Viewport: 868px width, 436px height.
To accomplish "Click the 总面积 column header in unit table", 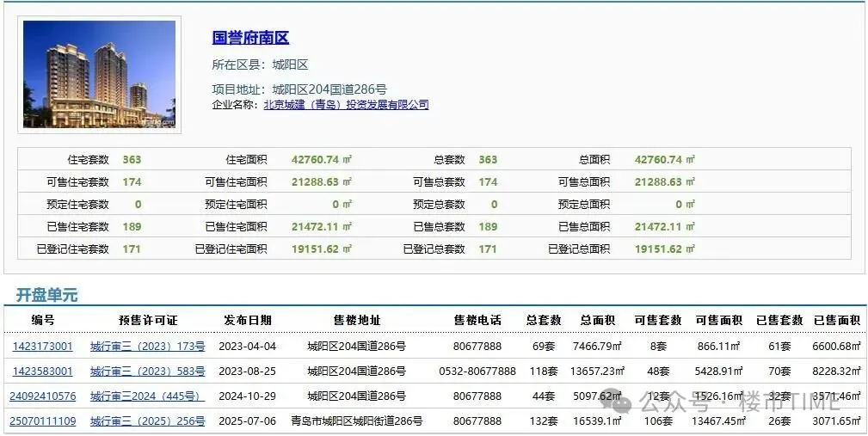I will click(x=597, y=320).
